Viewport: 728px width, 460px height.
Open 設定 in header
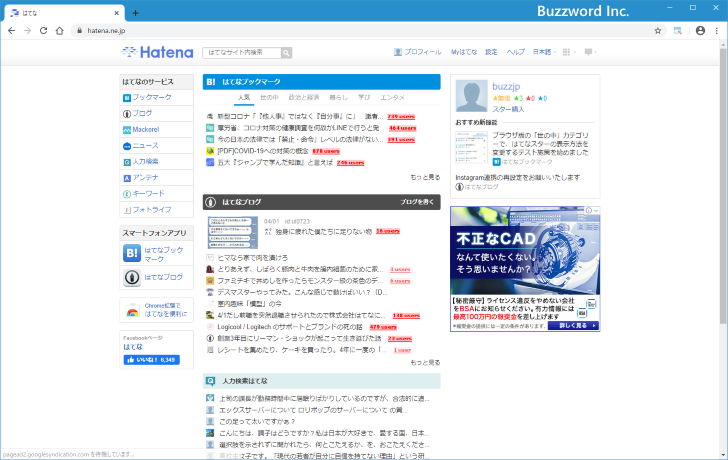click(491, 52)
